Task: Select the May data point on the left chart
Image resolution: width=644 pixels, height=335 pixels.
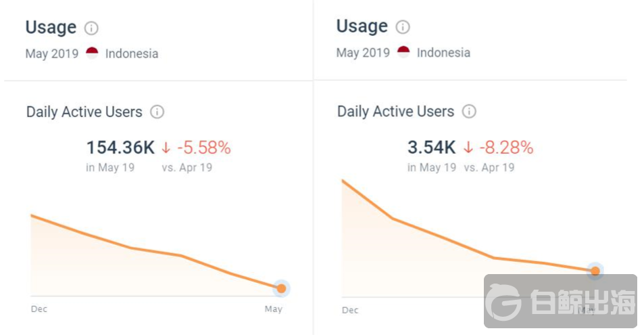Action: coord(281,289)
